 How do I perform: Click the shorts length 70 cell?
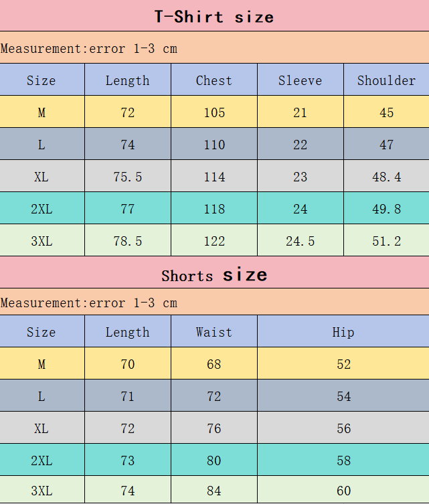(128, 364)
